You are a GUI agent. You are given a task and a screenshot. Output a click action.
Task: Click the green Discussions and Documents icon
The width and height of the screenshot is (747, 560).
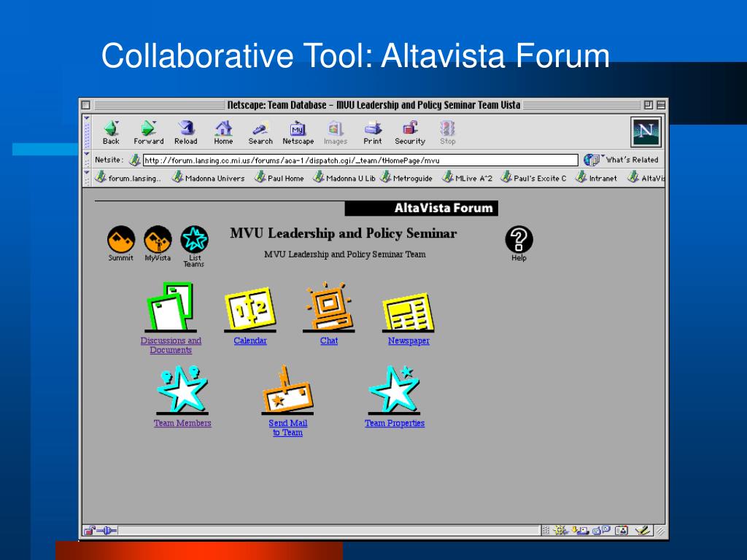(171, 307)
